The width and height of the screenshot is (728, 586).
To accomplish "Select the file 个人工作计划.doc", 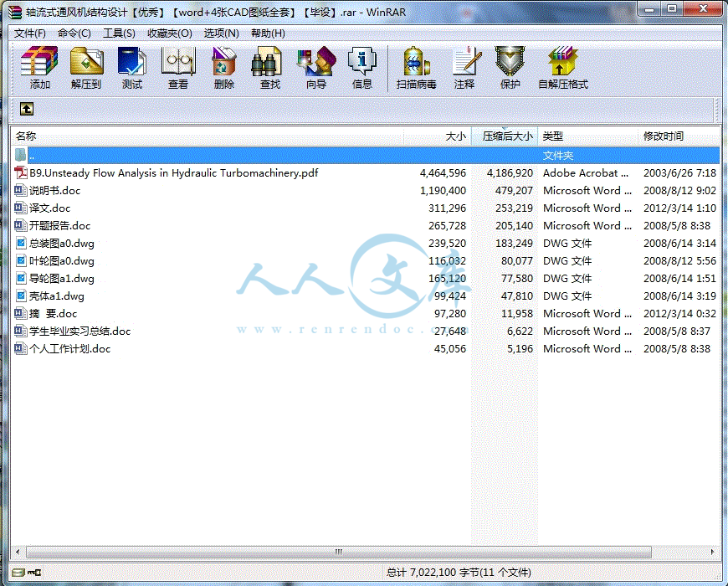I will pyautogui.click(x=70, y=349).
